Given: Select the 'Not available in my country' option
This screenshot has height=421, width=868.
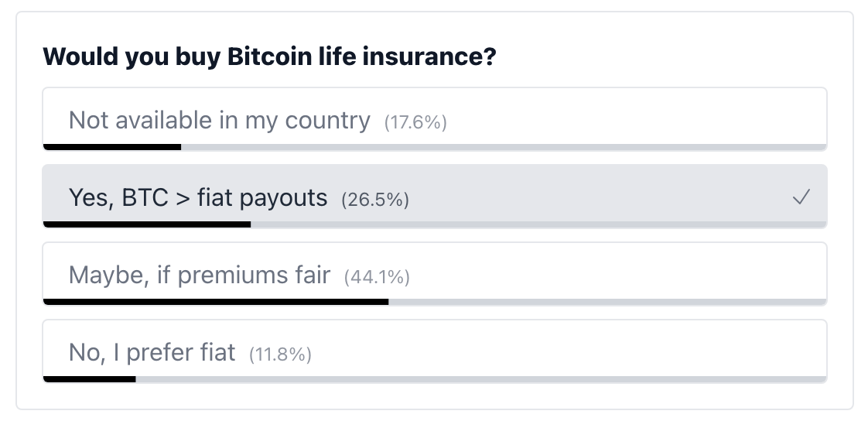Looking at the screenshot, I should [x=435, y=119].
